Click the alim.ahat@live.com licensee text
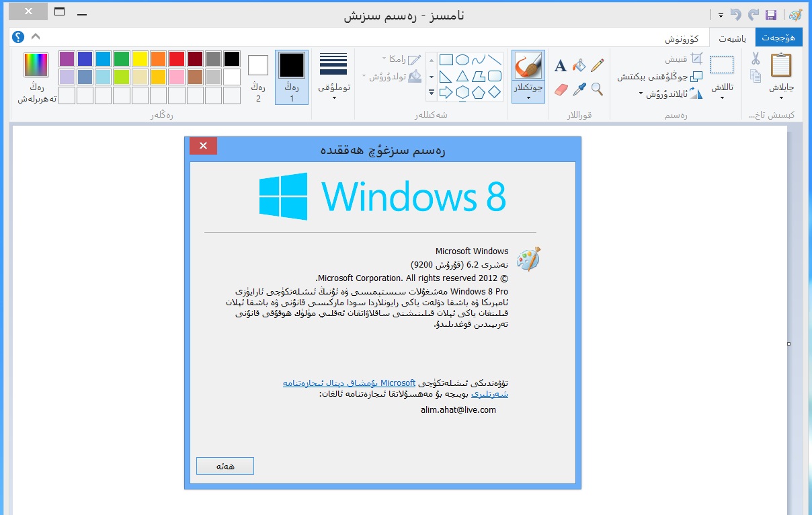This screenshot has height=515, width=812. tap(458, 409)
